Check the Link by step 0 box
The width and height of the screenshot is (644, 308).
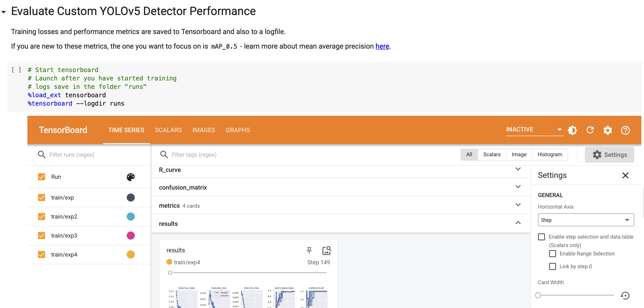pos(553,266)
